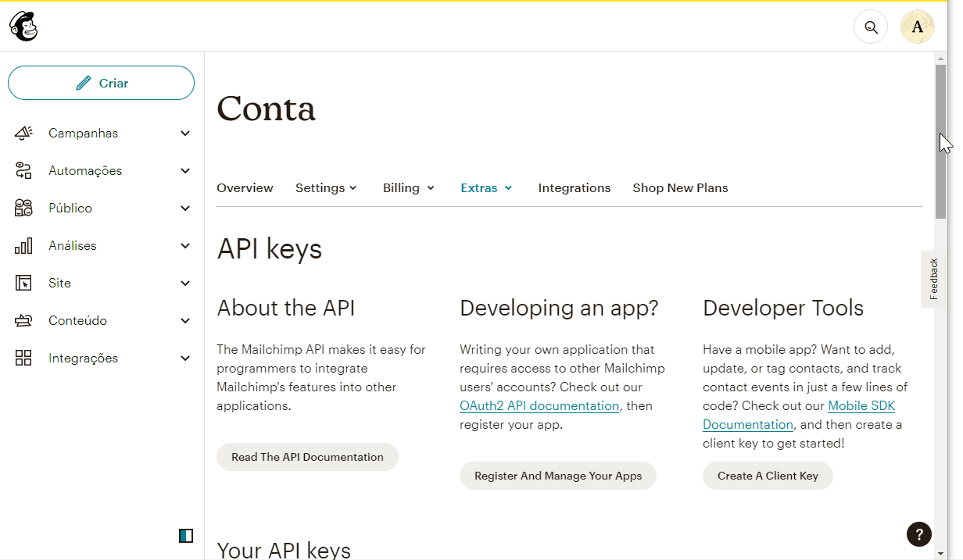Expand the Análises chevron
This screenshot has height=560, width=963.
(185, 246)
